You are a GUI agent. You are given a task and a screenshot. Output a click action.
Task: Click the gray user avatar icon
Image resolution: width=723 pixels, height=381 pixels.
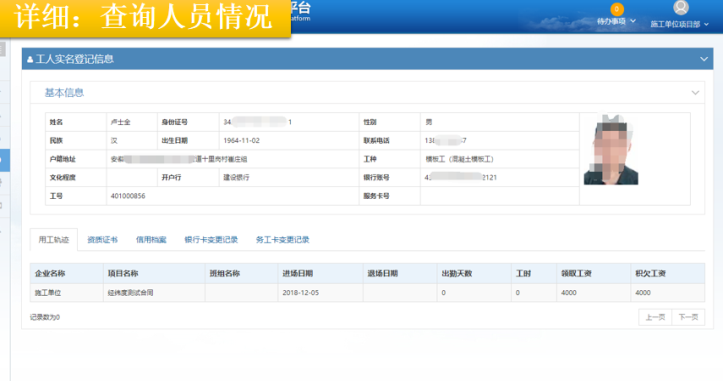pos(681,8)
